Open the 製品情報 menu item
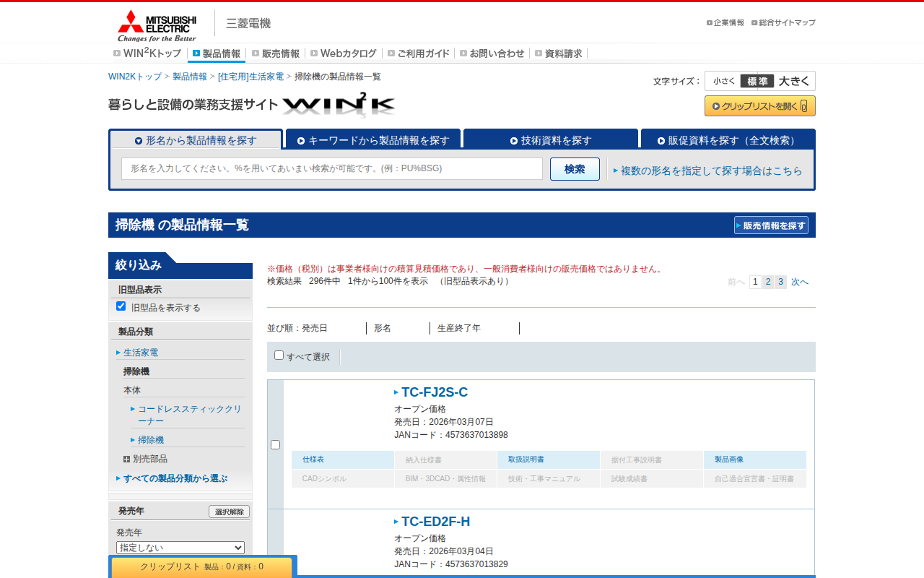Viewport: 924px width, 578px height. click(216, 53)
